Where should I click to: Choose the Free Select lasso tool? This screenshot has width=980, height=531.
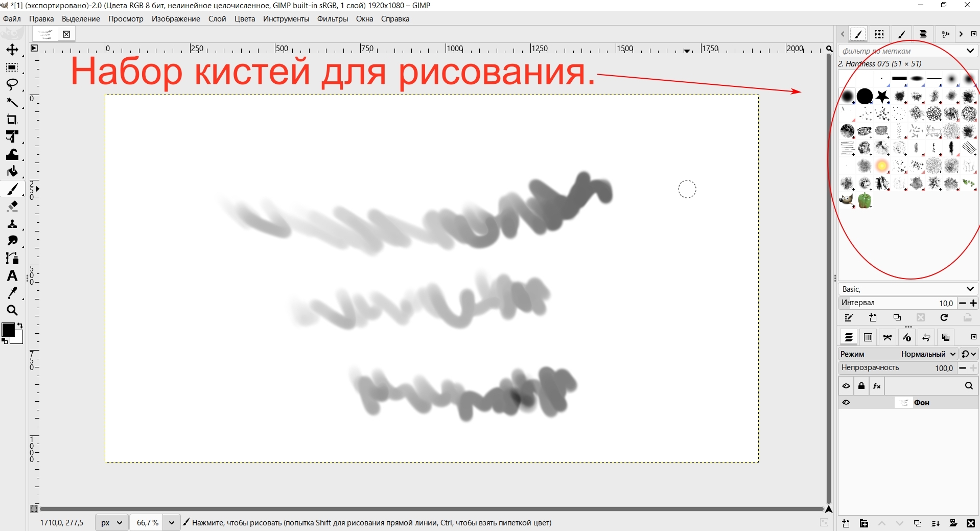pos(12,84)
